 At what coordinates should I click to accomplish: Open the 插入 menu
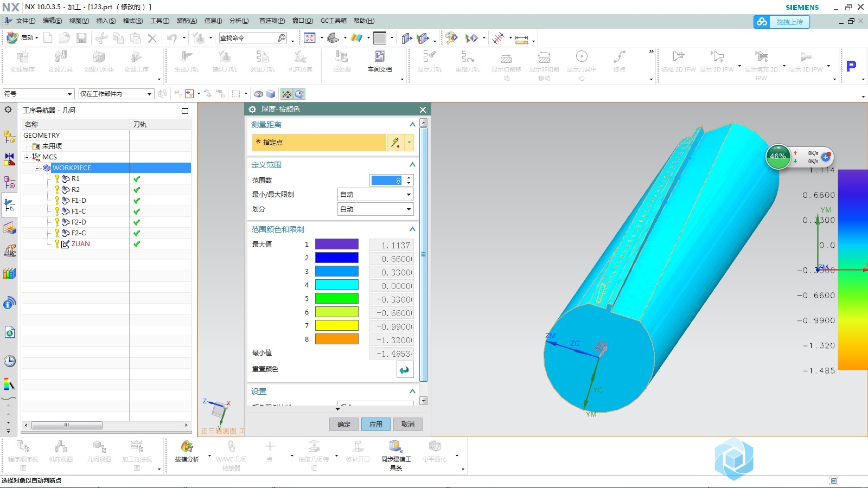tap(106, 21)
